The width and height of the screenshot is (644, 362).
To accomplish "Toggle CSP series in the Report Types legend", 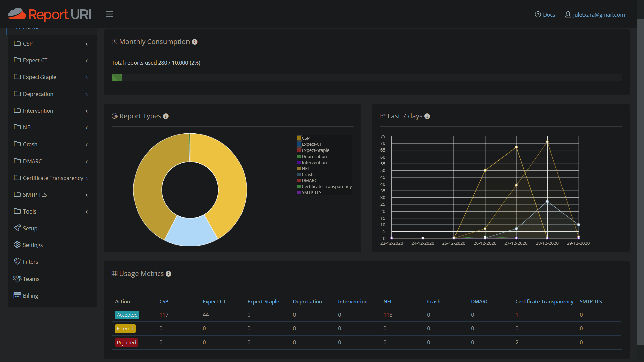I will [303, 138].
